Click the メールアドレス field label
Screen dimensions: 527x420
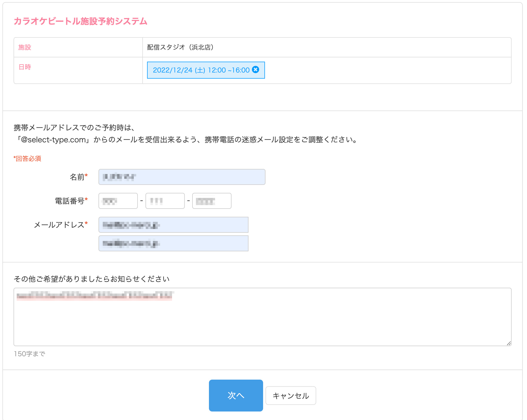61,225
